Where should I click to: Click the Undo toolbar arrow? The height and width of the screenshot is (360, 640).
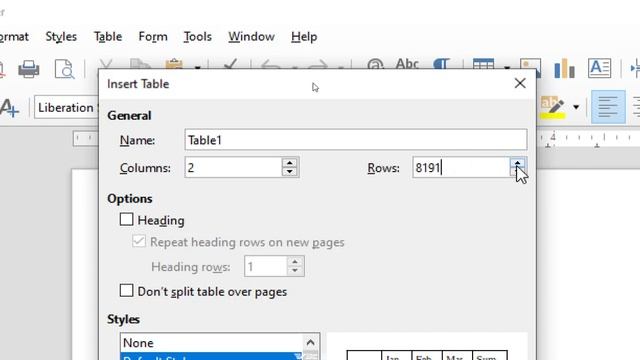[x=271, y=64]
